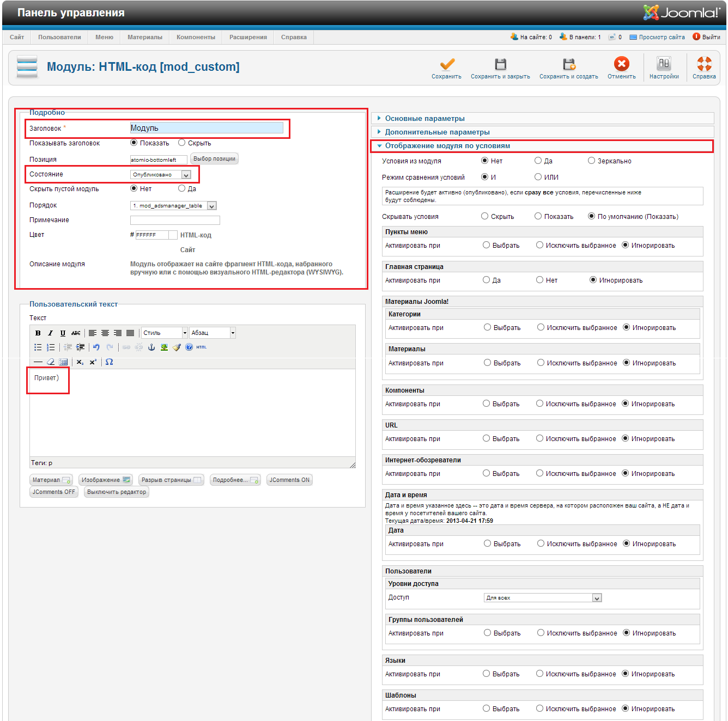The width and height of the screenshot is (728, 721).
Task: Open the Справка lifebuoy icon
Action: [704, 64]
